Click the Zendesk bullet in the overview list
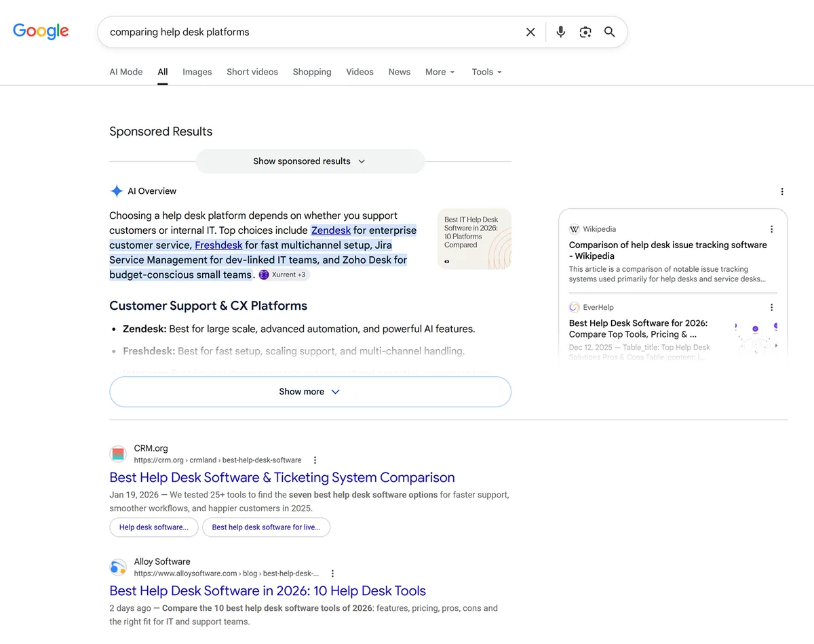Image resolution: width=814 pixels, height=644 pixels. click(298, 329)
